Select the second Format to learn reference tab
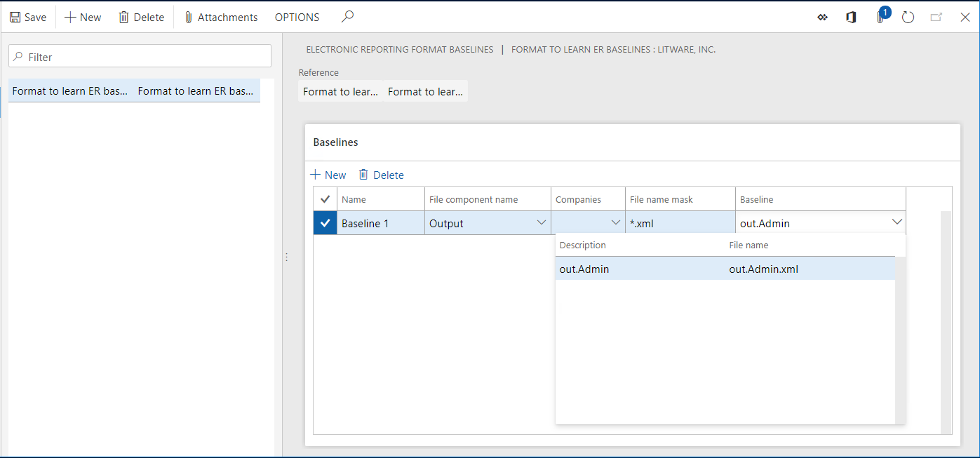This screenshot has height=458, width=980. [x=424, y=90]
